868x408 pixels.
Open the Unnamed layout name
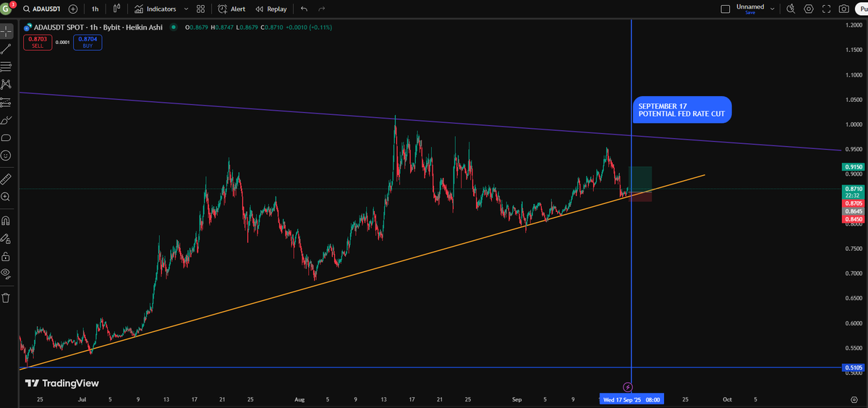point(750,7)
